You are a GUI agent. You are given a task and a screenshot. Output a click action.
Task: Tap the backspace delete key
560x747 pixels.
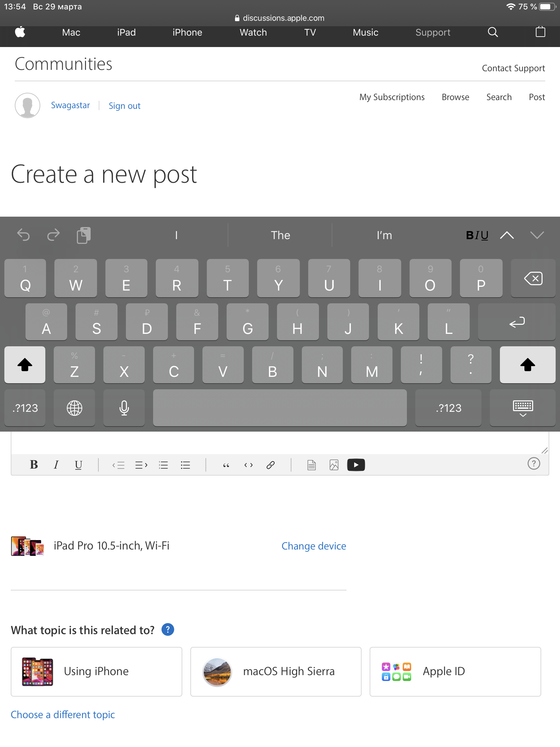point(533,278)
